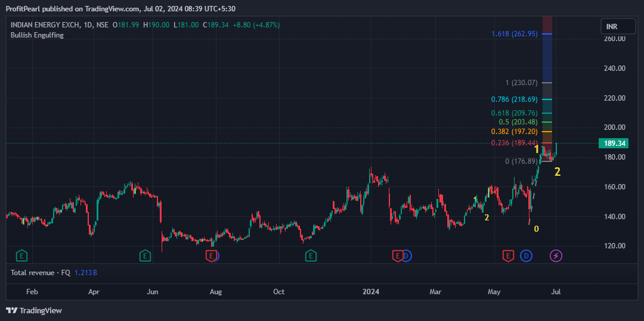This screenshot has height=321, width=644.
Task: Click the 260.00 price axis label
Action: click(x=614, y=39)
